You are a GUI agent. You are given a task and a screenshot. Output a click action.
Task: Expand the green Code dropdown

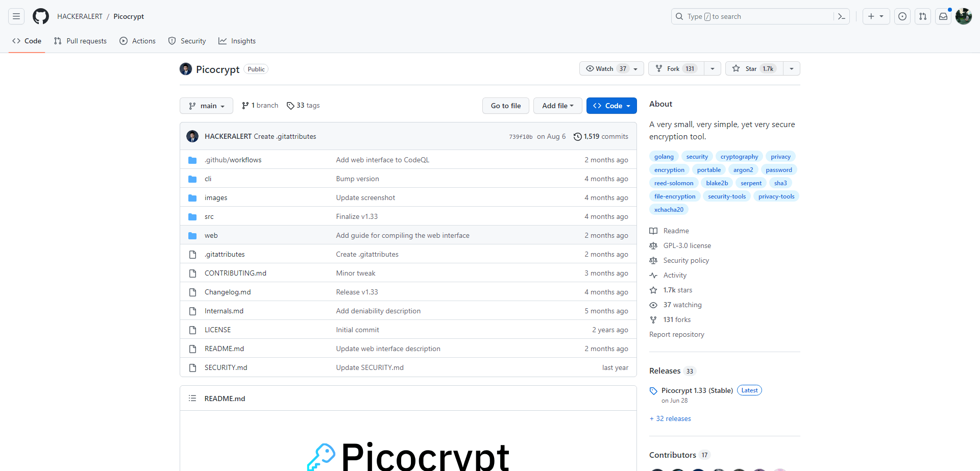[611, 106]
